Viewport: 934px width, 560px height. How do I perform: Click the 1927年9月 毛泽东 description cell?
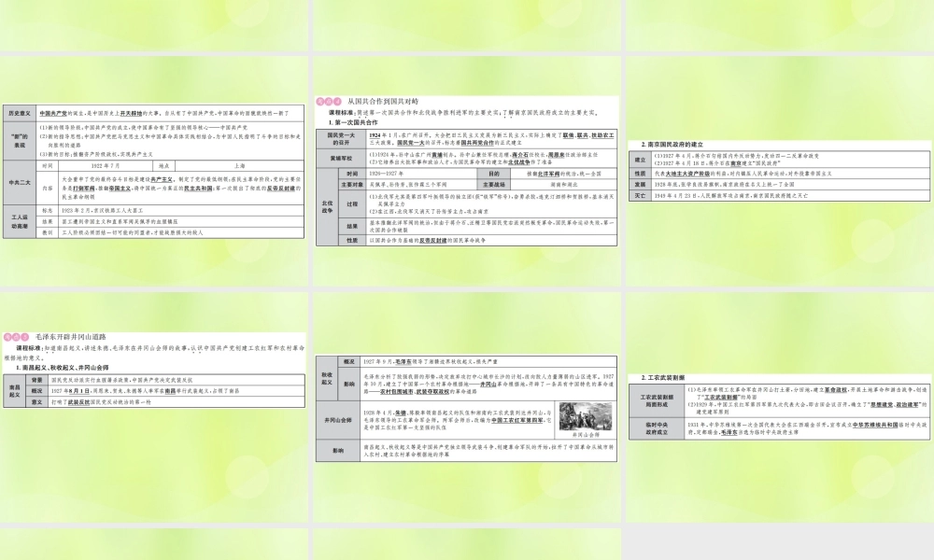[488, 362]
